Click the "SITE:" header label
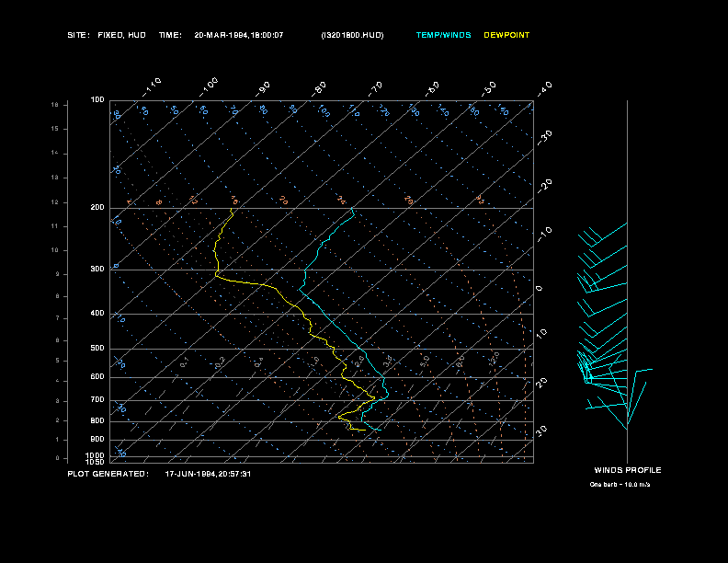The height and width of the screenshot is (563, 728). coord(78,35)
